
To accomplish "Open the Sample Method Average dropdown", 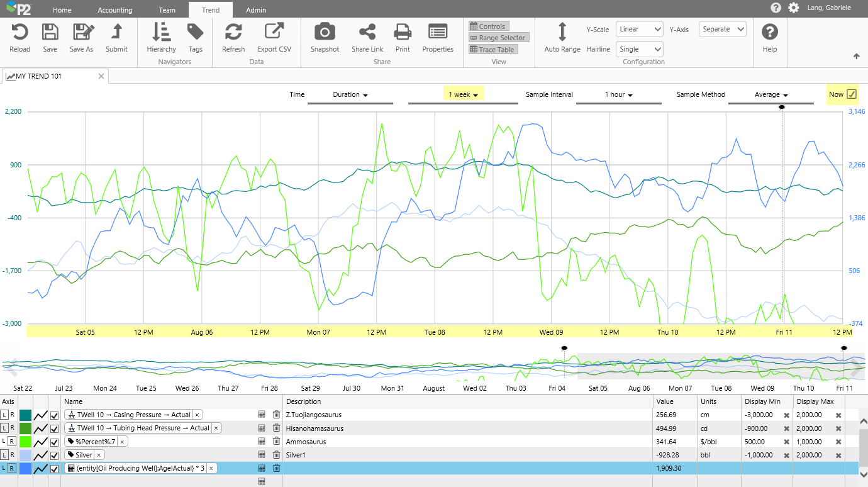I will 771,95.
